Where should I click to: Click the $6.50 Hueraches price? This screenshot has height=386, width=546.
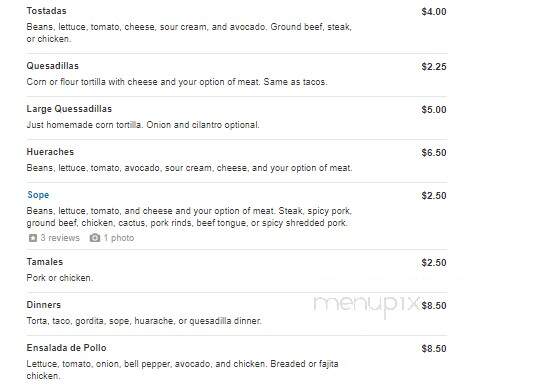(x=434, y=152)
